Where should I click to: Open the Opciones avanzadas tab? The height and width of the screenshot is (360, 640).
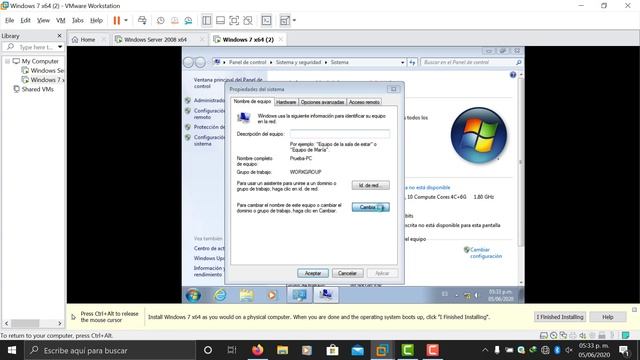tap(322, 102)
